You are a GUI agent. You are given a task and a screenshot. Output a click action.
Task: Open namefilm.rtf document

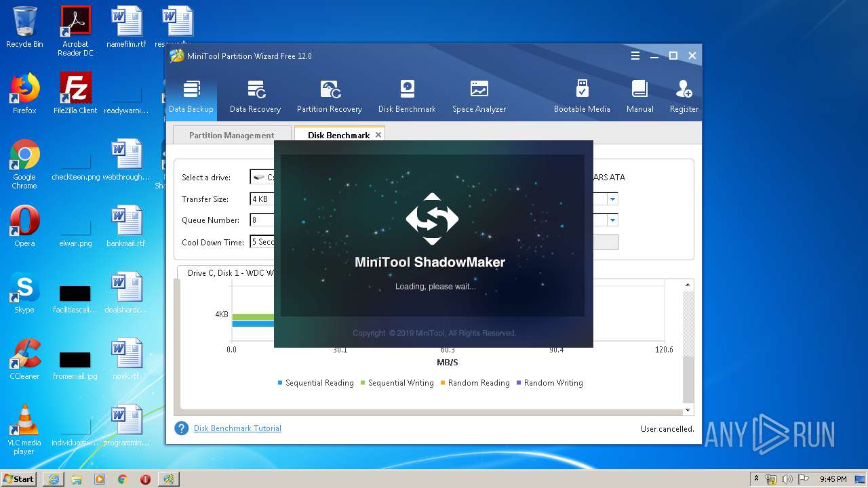(126, 27)
